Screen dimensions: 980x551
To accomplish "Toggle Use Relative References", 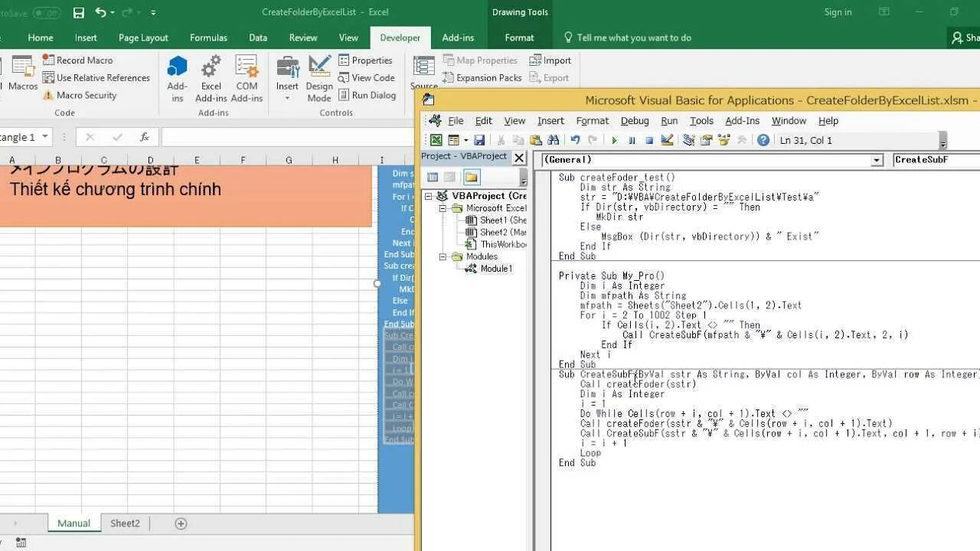I will coord(96,77).
